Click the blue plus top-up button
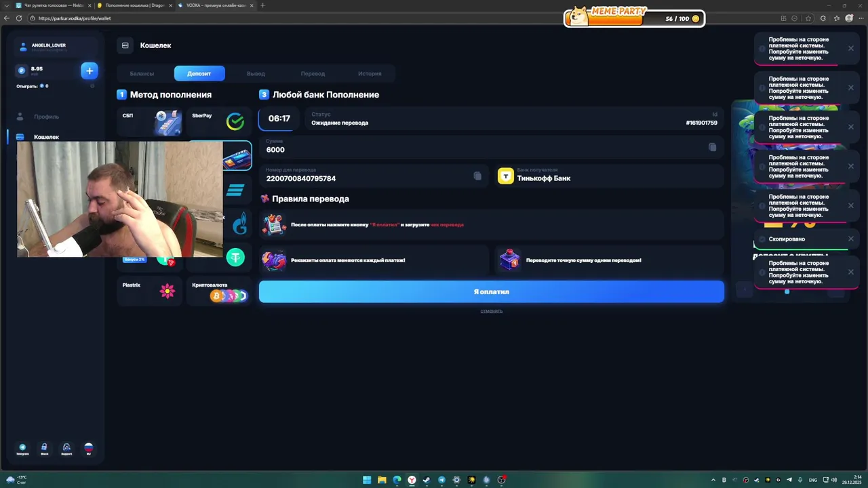 tap(89, 70)
